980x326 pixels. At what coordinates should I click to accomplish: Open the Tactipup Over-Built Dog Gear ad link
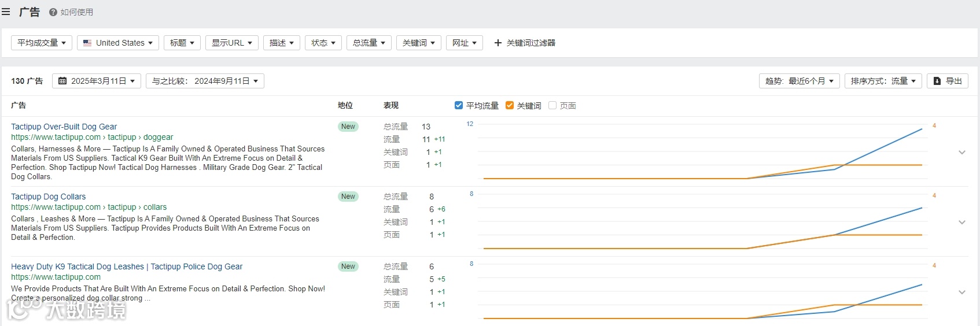coord(64,127)
